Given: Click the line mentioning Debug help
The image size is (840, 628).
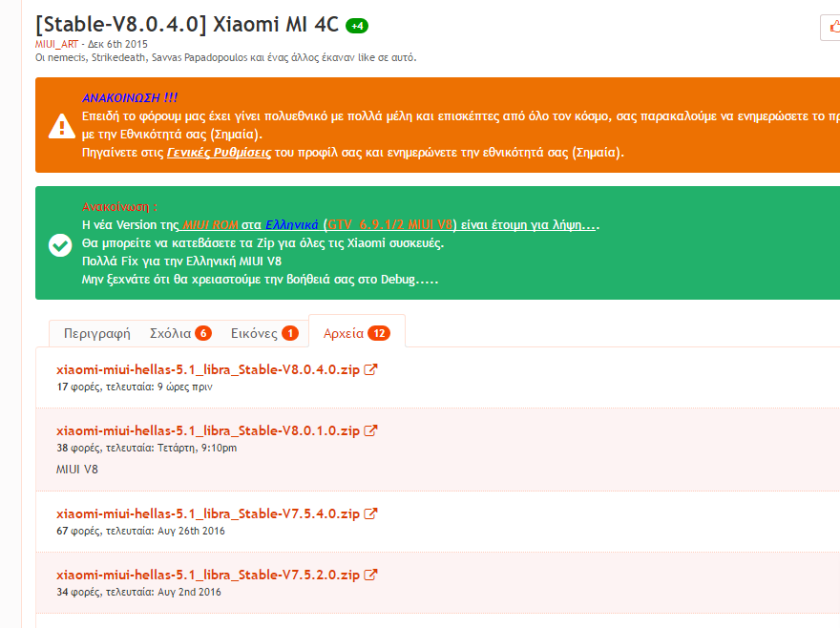Looking at the screenshot, I should 260,280.
